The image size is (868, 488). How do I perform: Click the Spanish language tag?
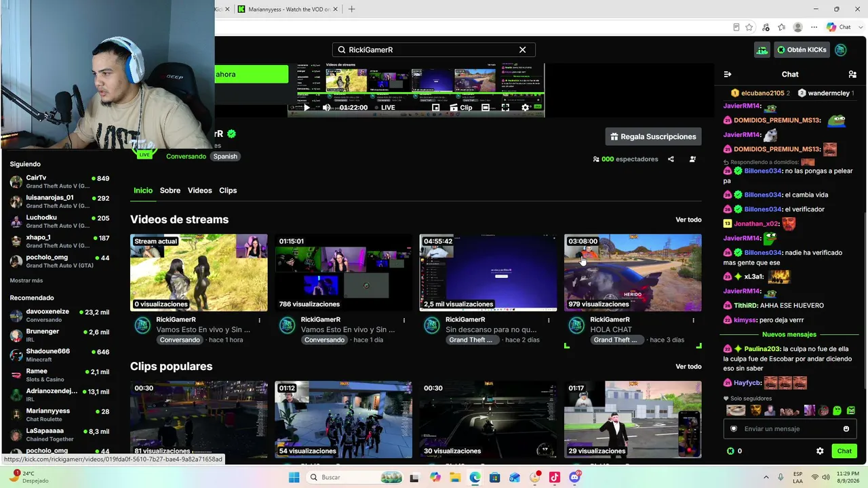point(225,157)
